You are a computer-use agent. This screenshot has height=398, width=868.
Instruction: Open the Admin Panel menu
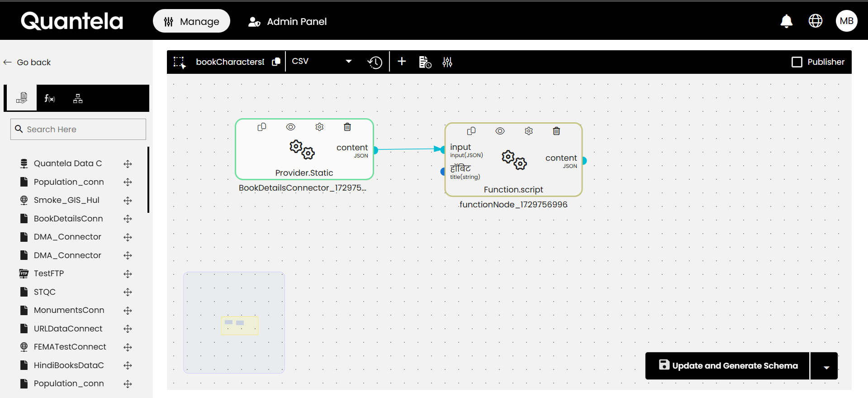pyautogui.click(x=288, y=22)
